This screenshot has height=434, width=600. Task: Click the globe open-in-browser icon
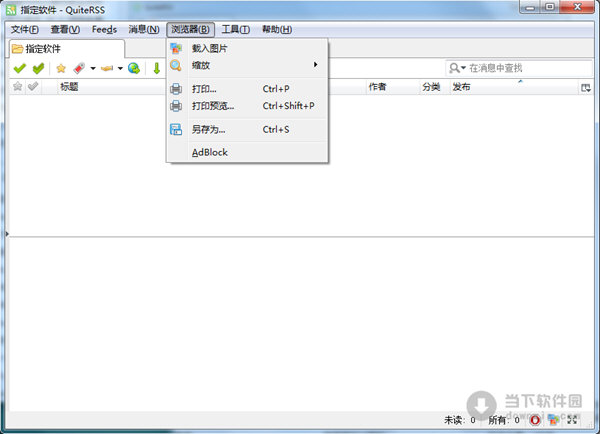click(134, 69)
